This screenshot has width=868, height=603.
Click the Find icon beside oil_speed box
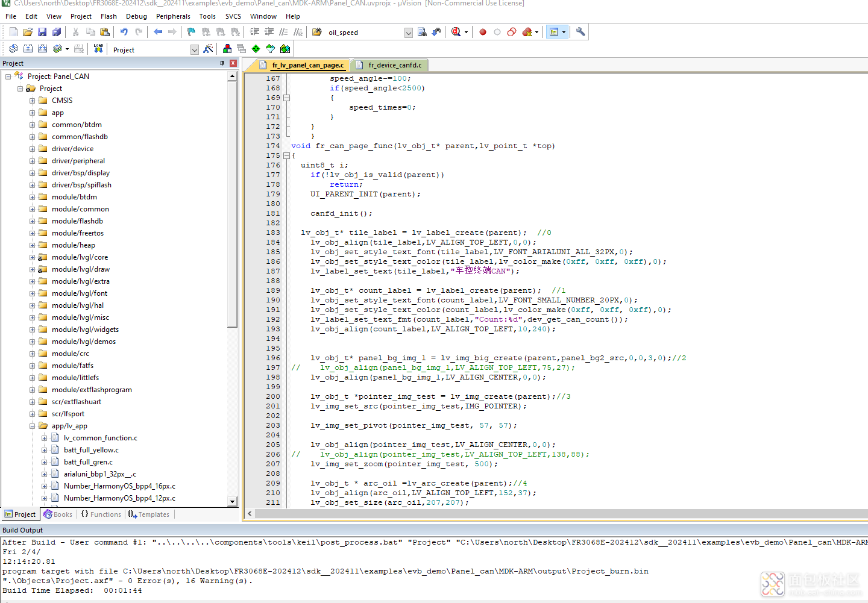tap(422, 32)
